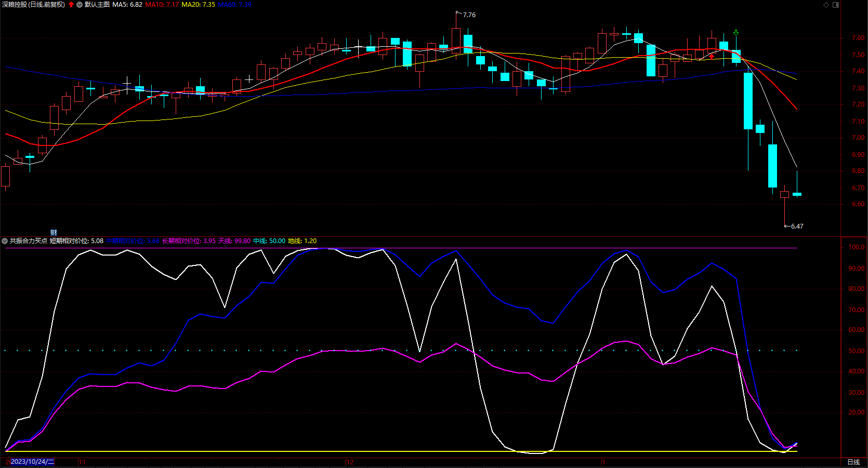Click the red up-arrow signal on candles
868x468 pixels.
(x=712, y=56)
